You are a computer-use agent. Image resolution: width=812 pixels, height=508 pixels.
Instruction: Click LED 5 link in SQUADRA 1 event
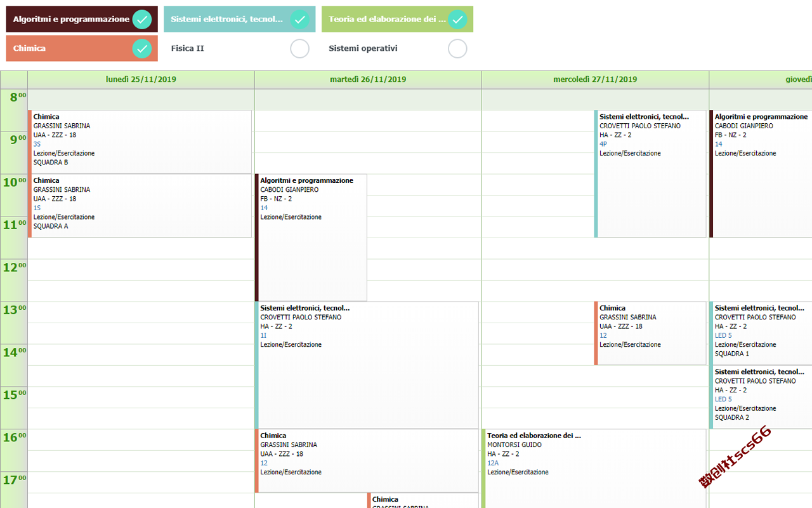[x=723, y=335]
